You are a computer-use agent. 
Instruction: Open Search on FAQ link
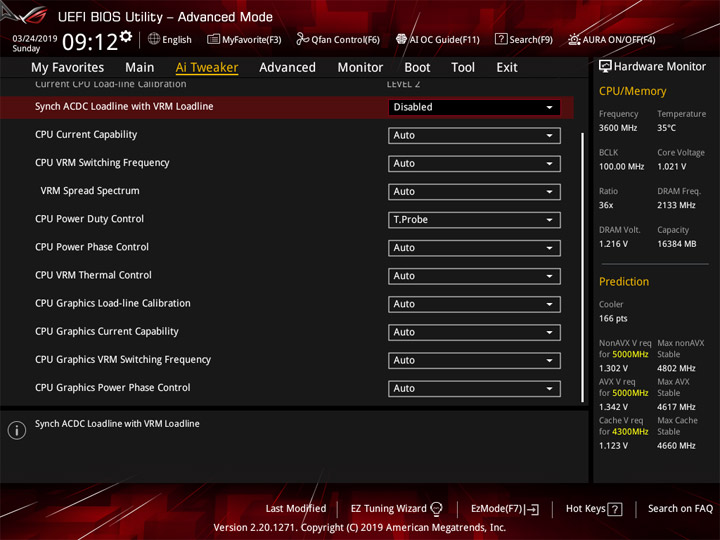tap(680, 509)
